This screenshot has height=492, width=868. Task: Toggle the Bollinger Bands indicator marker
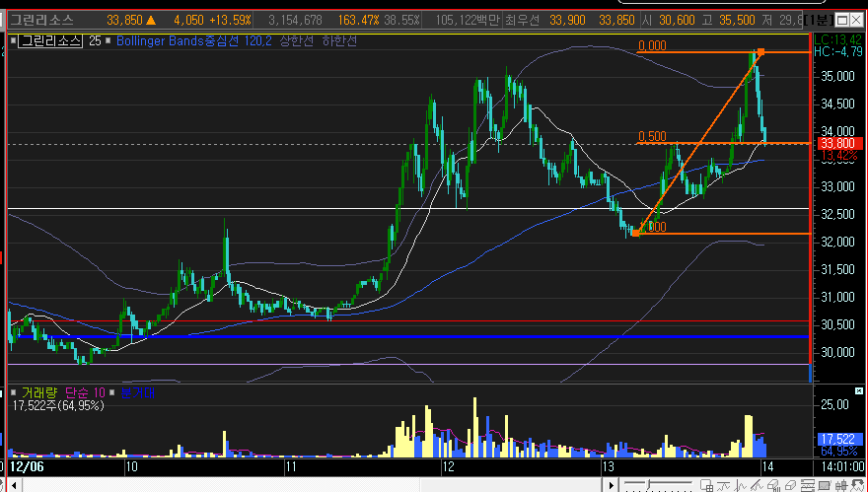(108, 40)
